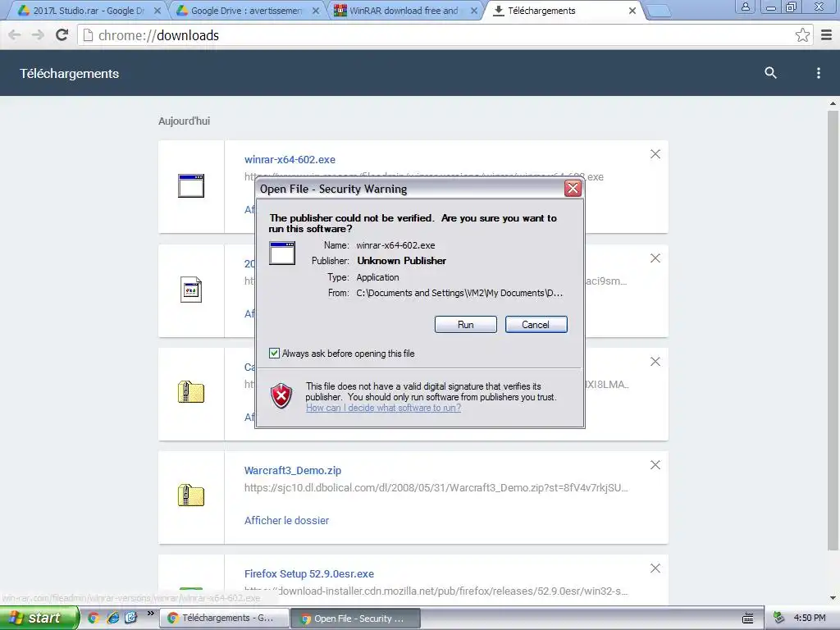The image size is (840, 630).
Task: Launch Internet Explorer from quick launch
Action: [112, 619]
